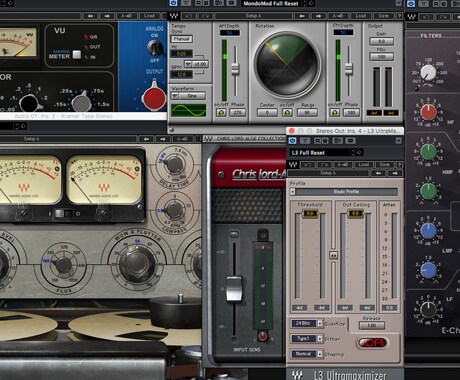Viewport: 460px width, 380px height.
Task: Click AM Phase 270 value button
Action: [x=237, y=113]
